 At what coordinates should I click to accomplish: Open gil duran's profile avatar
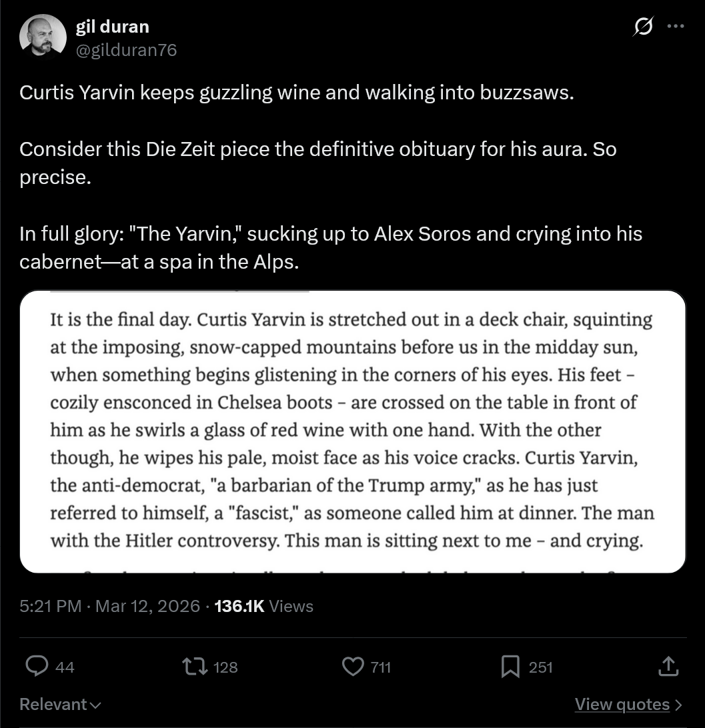(43, 37)
